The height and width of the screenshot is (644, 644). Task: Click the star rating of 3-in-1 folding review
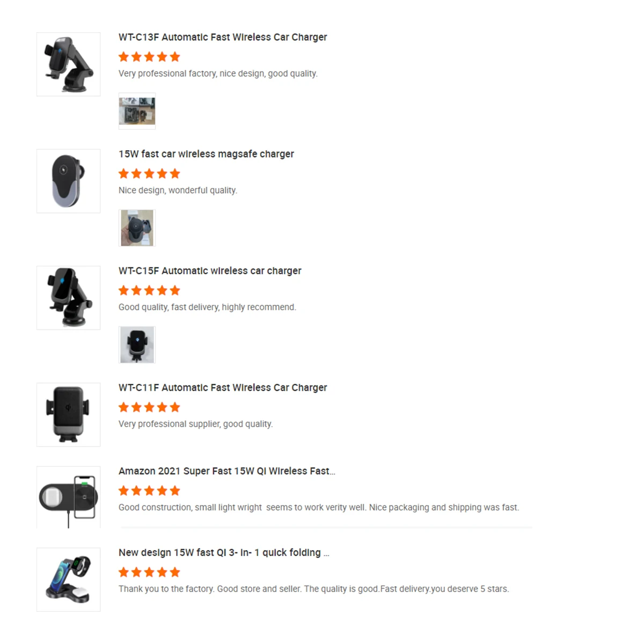tap(149, 572)
